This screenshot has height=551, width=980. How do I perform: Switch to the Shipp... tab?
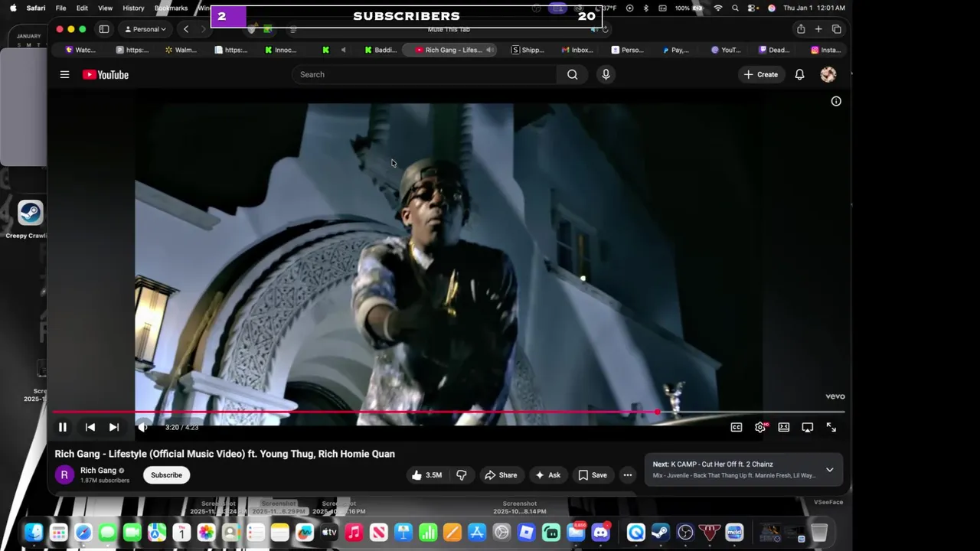point(528,50)
